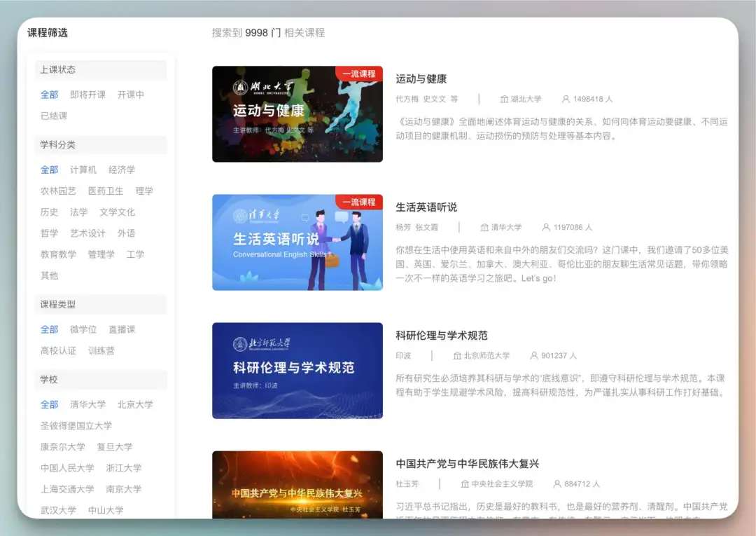Filter by 直播课 course type
Image resolution: width=756 pixels, height=536 pixels.
point(122,330)
